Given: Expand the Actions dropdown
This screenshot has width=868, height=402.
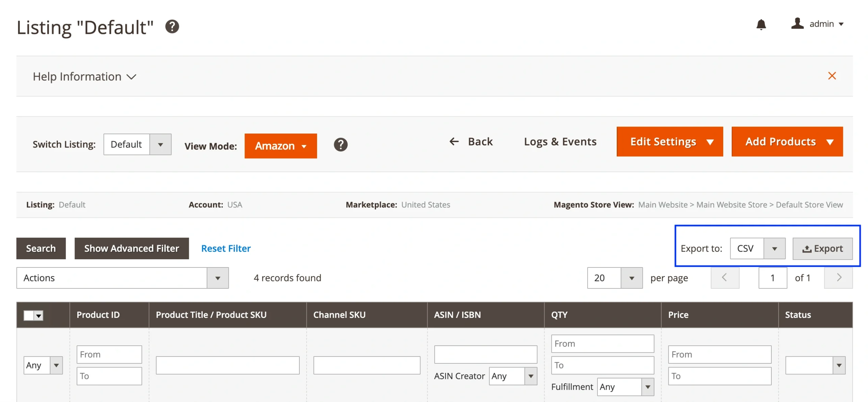Looking at the screenshot, I should (218, 278).
